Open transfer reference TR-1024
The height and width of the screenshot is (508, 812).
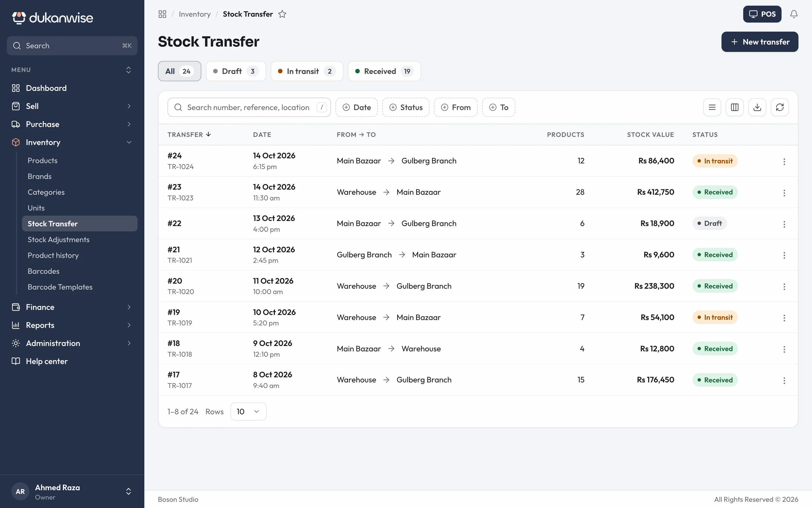pyautogui.click(x=180, y=167)
